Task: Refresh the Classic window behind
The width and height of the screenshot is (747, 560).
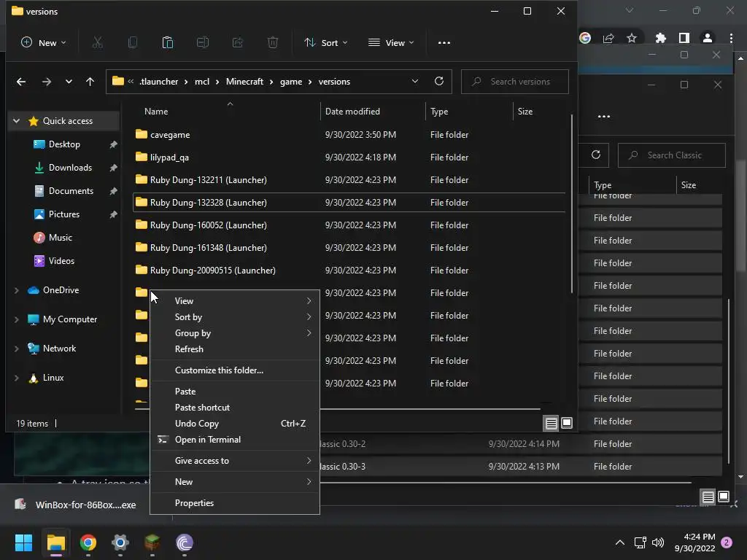Action: tap(596, 155)
